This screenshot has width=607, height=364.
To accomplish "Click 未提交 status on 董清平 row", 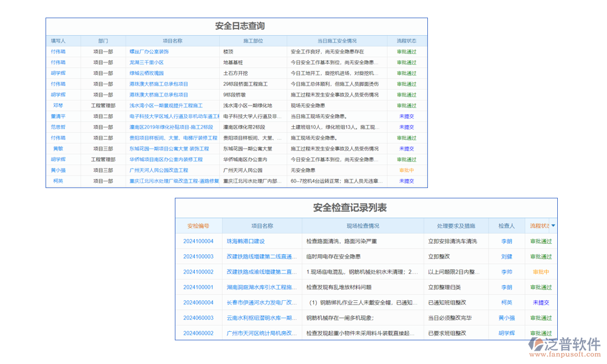I will tap(405, 116).
